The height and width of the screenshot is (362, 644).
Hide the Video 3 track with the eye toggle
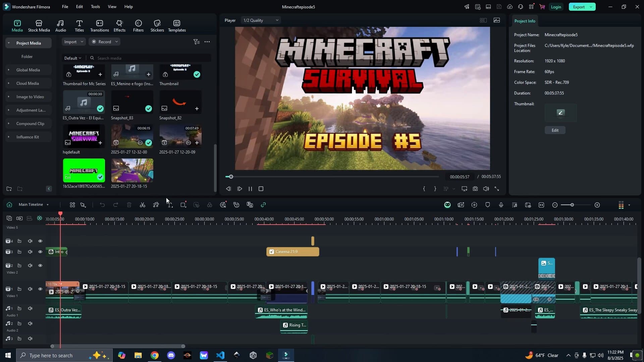pos(40,252)
